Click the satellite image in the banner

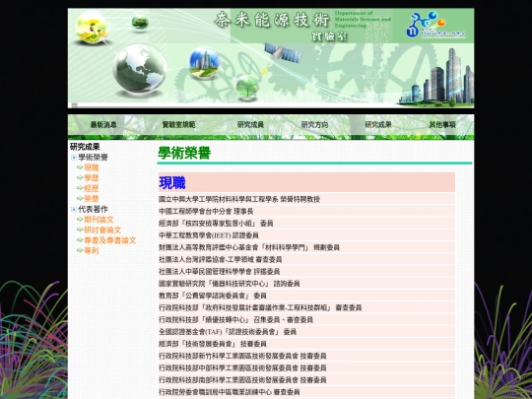click(283, 53)
